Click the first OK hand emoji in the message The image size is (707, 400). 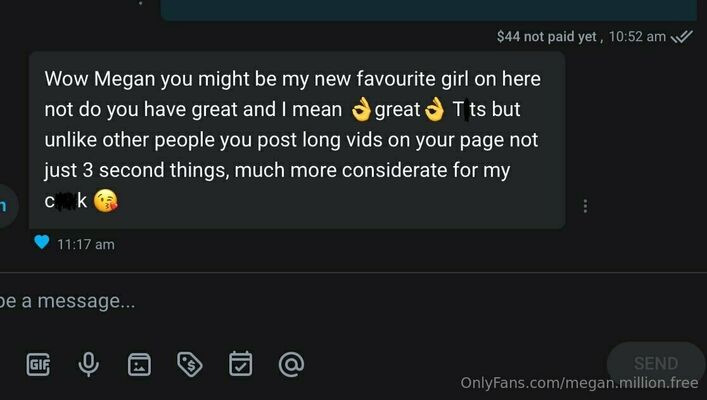point(361,110)
